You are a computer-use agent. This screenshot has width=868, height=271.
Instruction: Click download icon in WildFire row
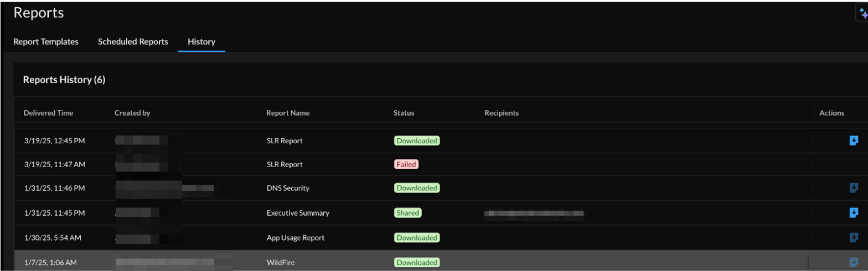854,262
